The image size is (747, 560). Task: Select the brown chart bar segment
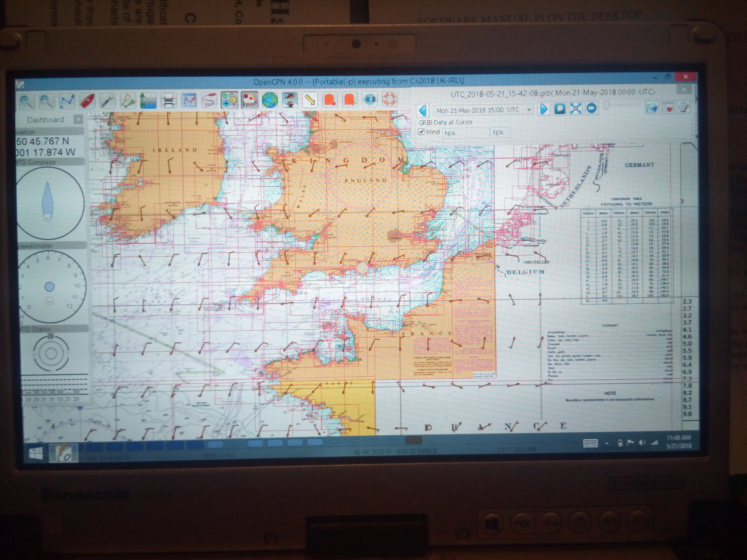[413, 440]
